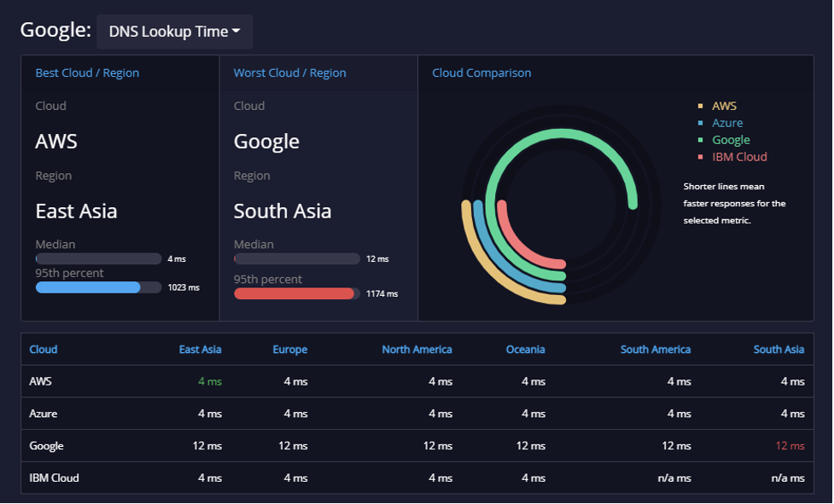The image size is (834, 504).
Task: Click Google row label in table
Action: [x=46, y=446]
